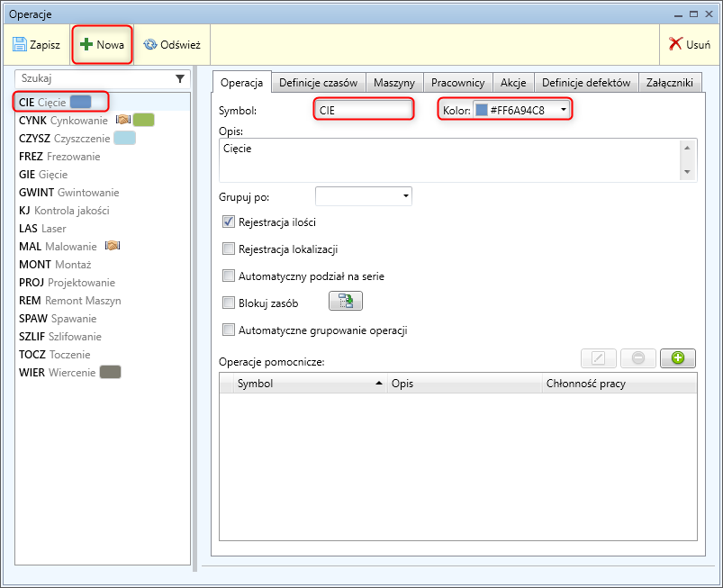Enable the Rejestracja lokalizacji checkbox
This screenshot has height=588, width=723.
(229, 249)
